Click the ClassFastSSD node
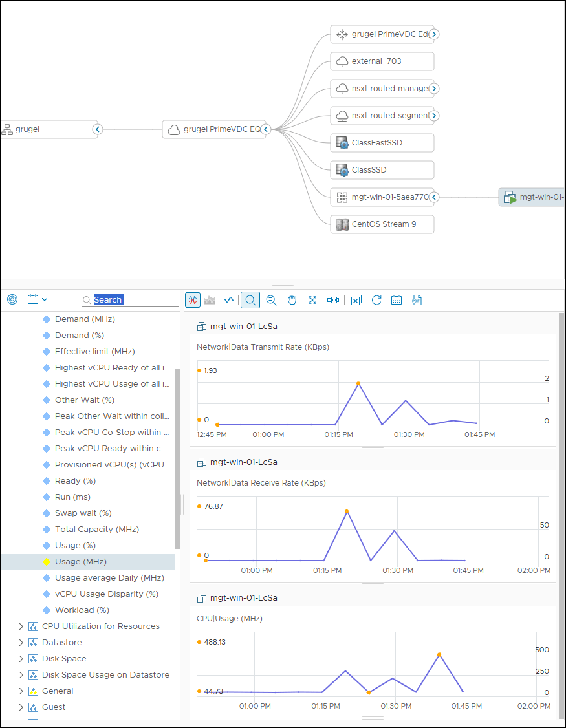The width and height of the screenshot is (566, 728). 382,143
